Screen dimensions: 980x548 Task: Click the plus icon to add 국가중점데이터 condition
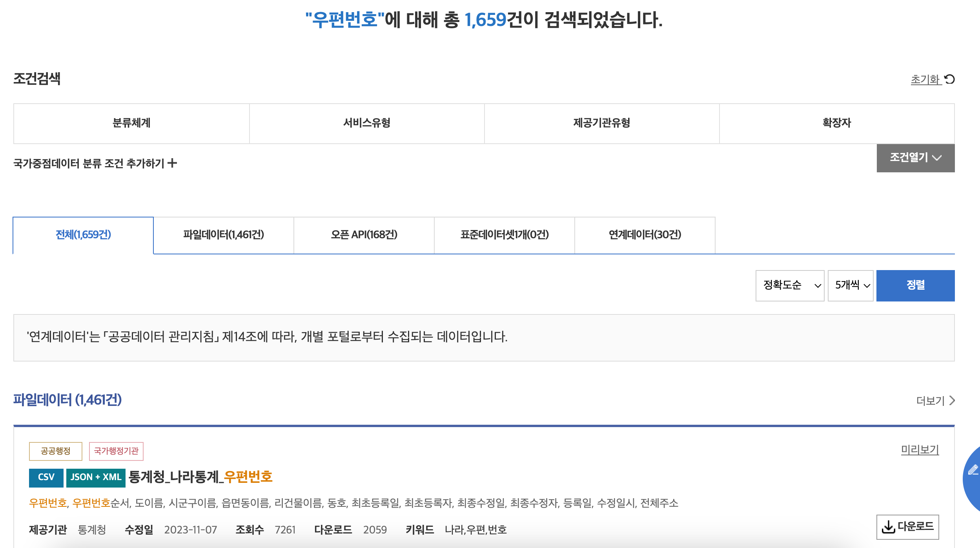pos(172,163)
